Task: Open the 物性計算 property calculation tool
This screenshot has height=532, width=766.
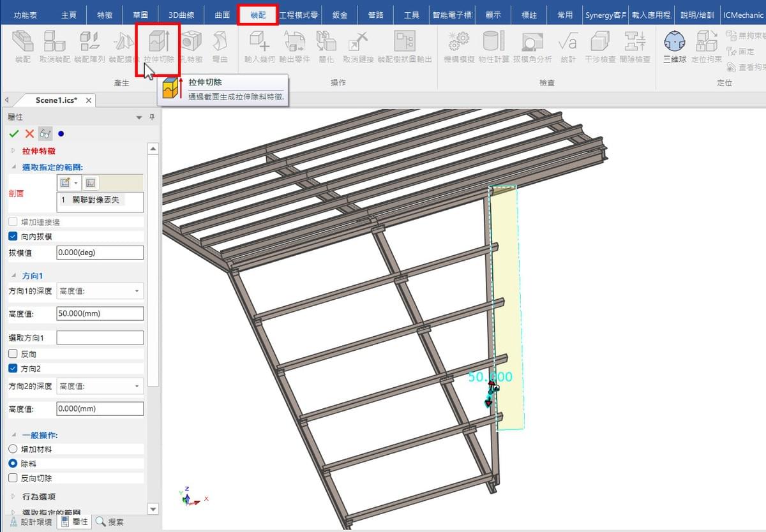Action: [493, 42]
